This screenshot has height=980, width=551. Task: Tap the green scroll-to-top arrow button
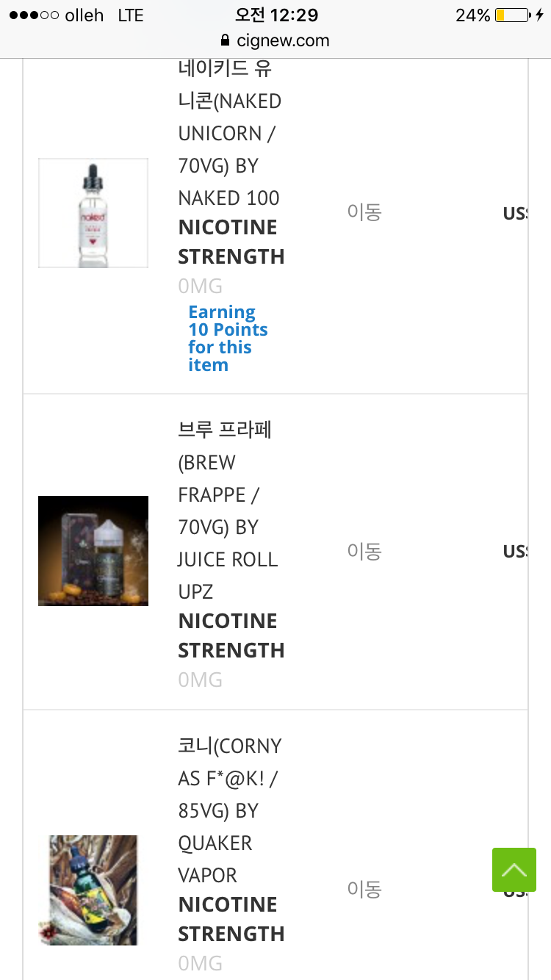[514, 870]
